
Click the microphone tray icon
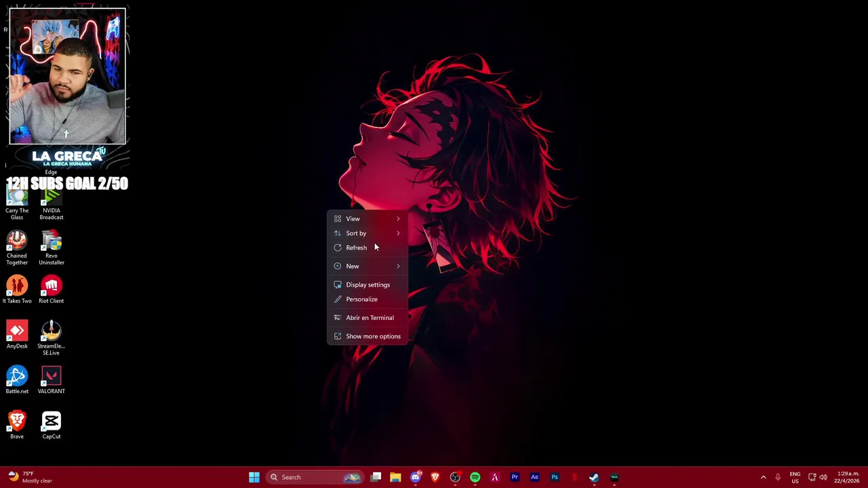point(778,477)
